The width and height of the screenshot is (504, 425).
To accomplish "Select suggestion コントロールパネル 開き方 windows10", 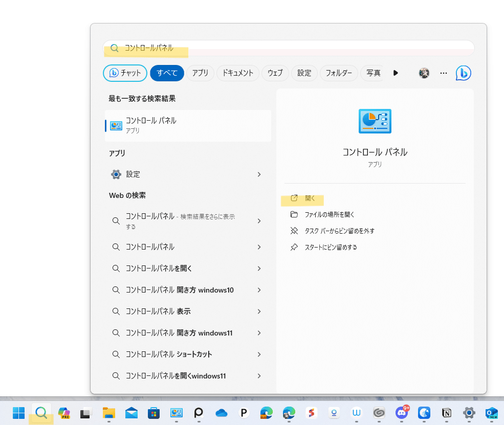I will (180, 290).
